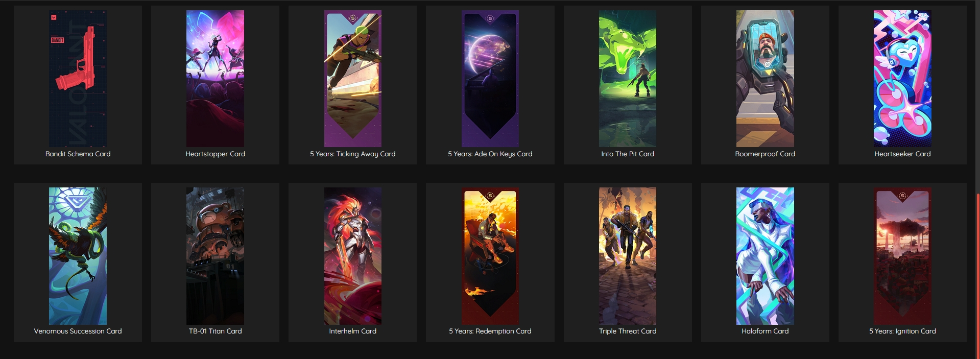Click the Heartseeker Card text label
This screenshot has width=980, height=359.
[x=902, y=154]
